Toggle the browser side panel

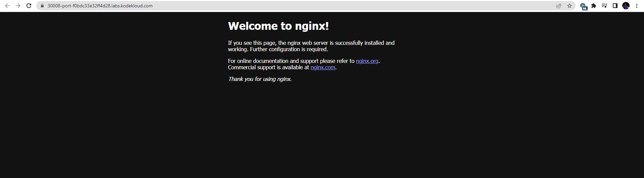[615, 6]
